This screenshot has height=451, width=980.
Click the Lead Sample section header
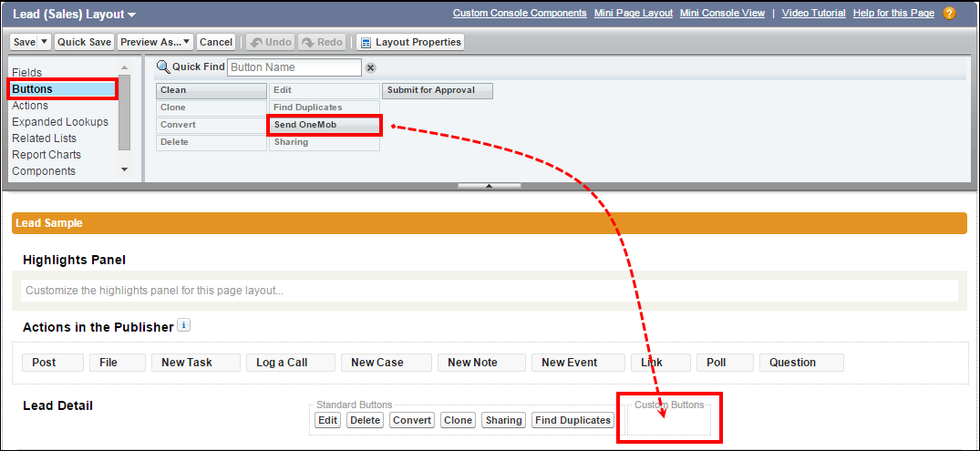click(490, 223)
